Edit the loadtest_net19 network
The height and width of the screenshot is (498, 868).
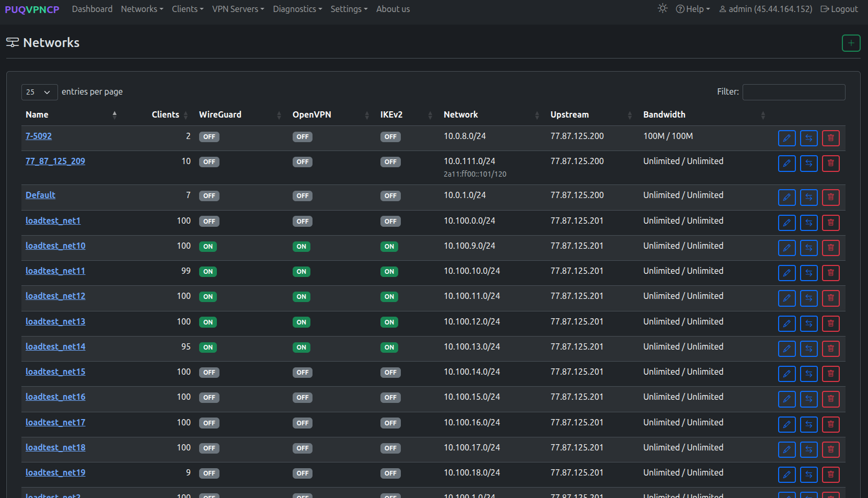point(786,474)
